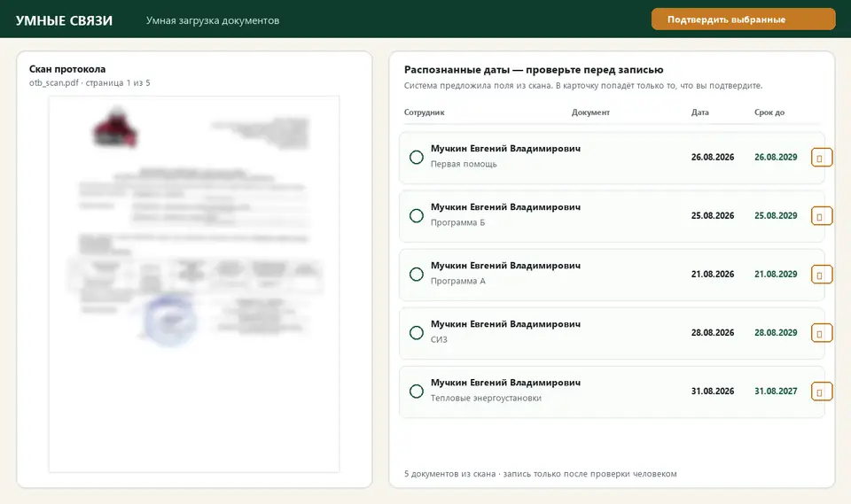Click the otb_scan.pdf page caption
Image resolution: width=851 pixels, height=504 pixels.
point(90,83)
